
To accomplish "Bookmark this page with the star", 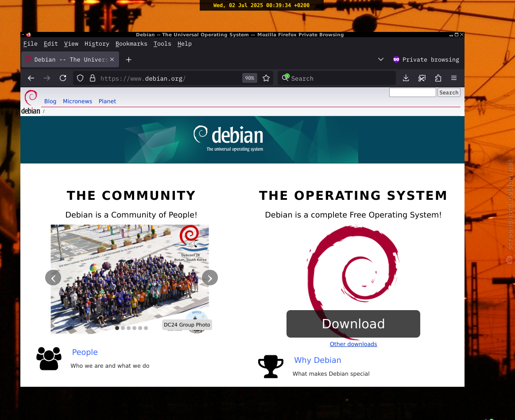I will [266, 78].
